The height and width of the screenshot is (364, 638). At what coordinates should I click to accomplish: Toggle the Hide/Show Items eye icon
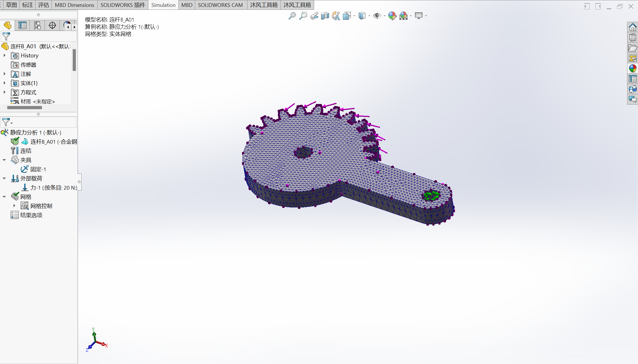point(377,16)
